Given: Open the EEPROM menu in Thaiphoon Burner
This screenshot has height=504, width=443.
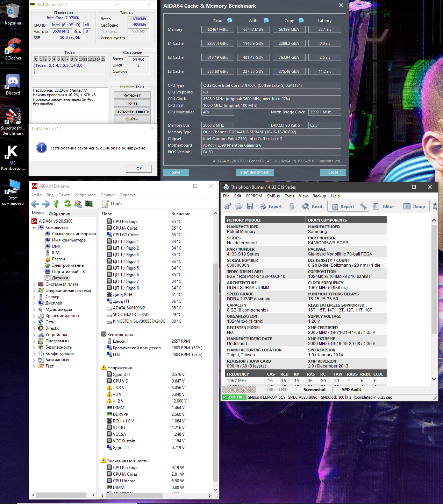Looking at the screenshot, I should coord(254,196).
